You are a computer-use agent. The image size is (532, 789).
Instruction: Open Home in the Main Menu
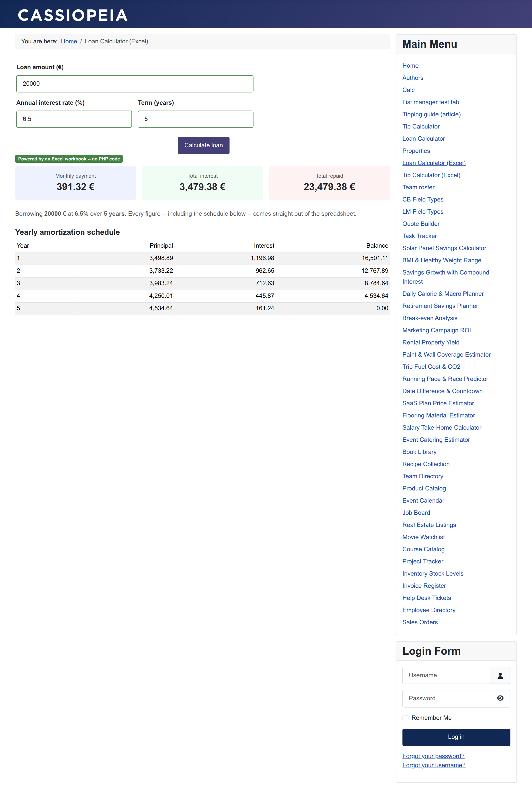[410, 65]
